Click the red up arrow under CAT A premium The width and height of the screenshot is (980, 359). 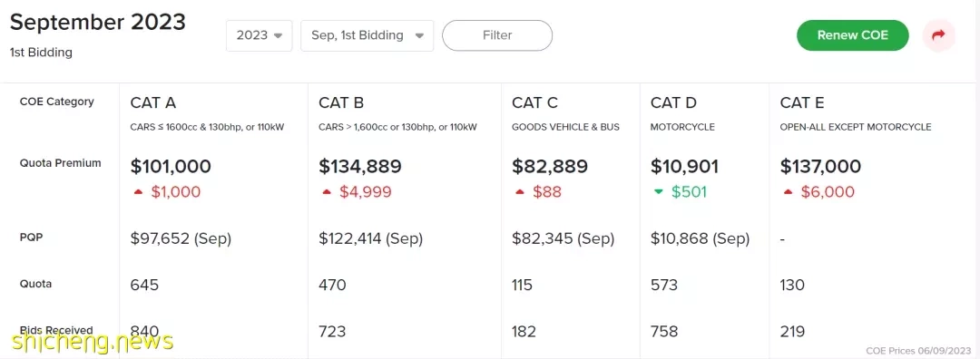138,192
